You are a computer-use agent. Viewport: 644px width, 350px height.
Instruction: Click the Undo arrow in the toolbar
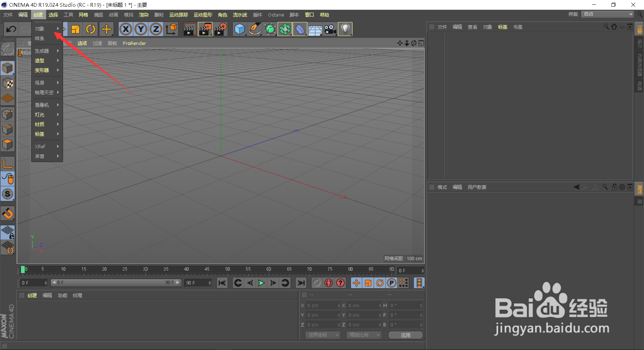pyautogui.click(x=11, y=29)
